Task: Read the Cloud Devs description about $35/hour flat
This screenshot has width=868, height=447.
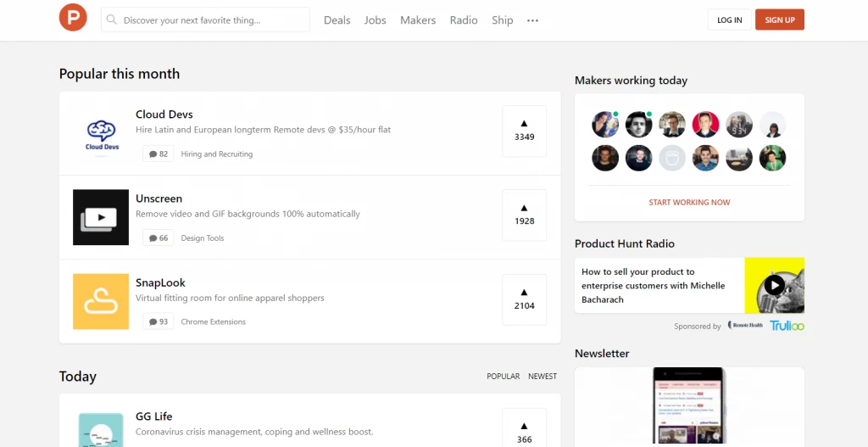Action: click(263, 130)
